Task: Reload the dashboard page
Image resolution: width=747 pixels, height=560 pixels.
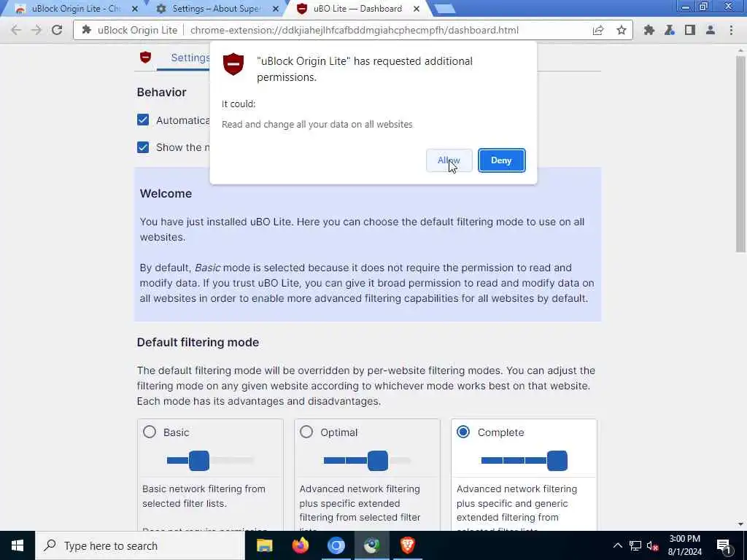Action: click(57, 30)
